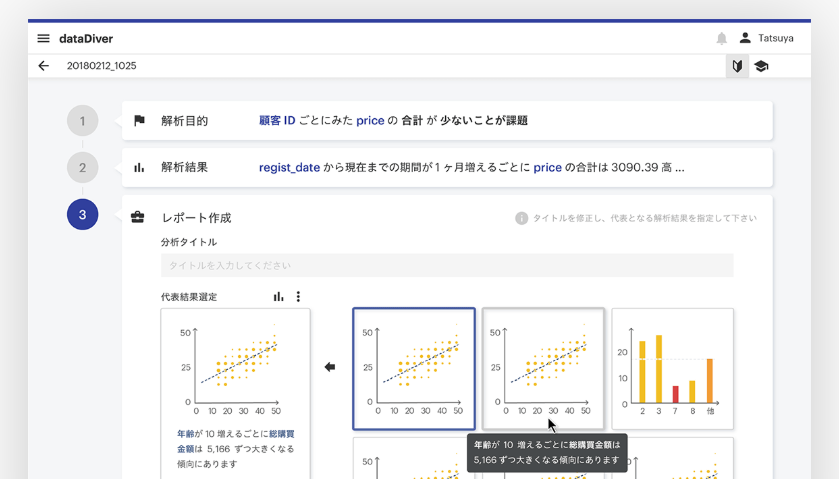Open the Tatsuya user profile icon
Viewport: 839px width, 479px height.
point(745,38)
